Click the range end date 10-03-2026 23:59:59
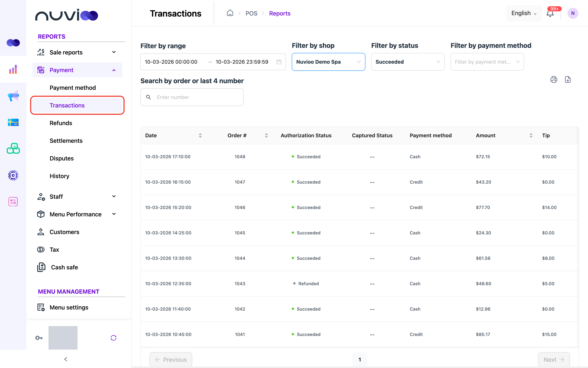The image size is (588, 368). pos(242,62)
